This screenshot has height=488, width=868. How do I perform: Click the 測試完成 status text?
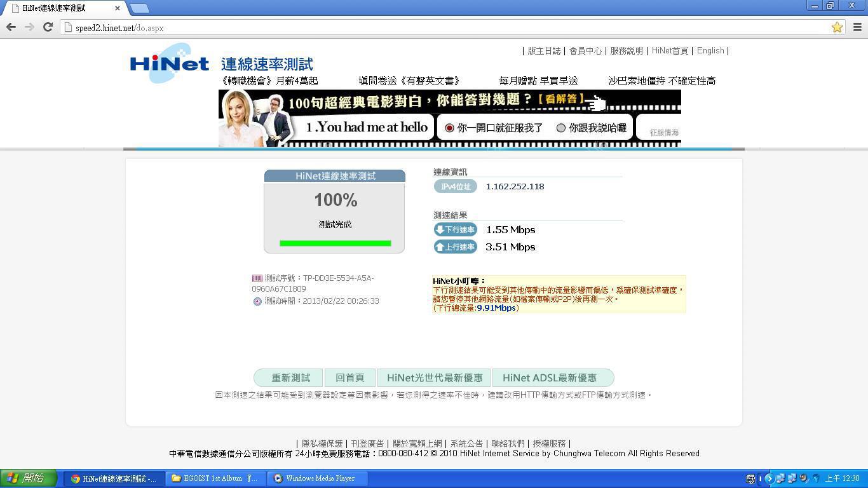coord(335,224)
